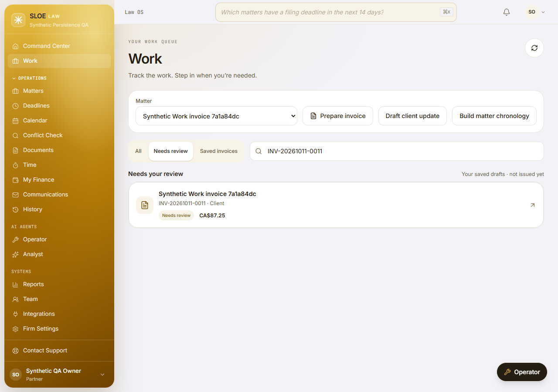Open My Finance sidebar item
The height and width of the screenshot is (392, 558).
point(59,179)
